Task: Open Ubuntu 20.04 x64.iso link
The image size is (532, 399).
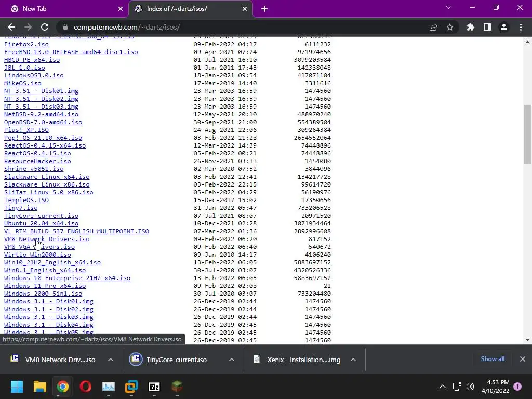Action: [42, 223]
